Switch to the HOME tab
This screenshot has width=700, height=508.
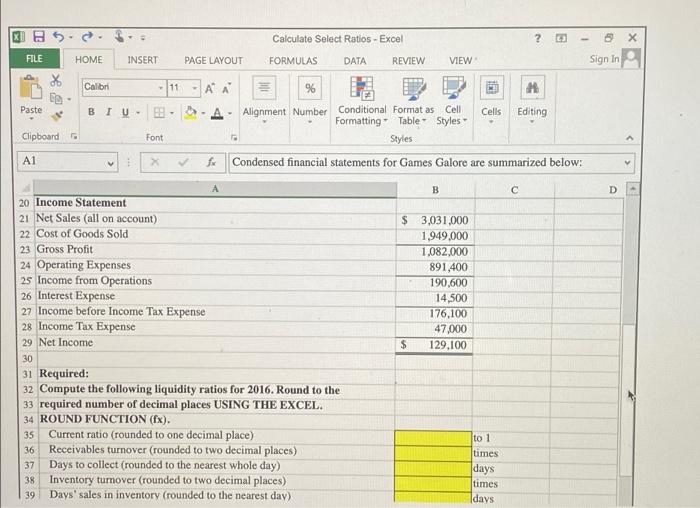pos(88,59)
